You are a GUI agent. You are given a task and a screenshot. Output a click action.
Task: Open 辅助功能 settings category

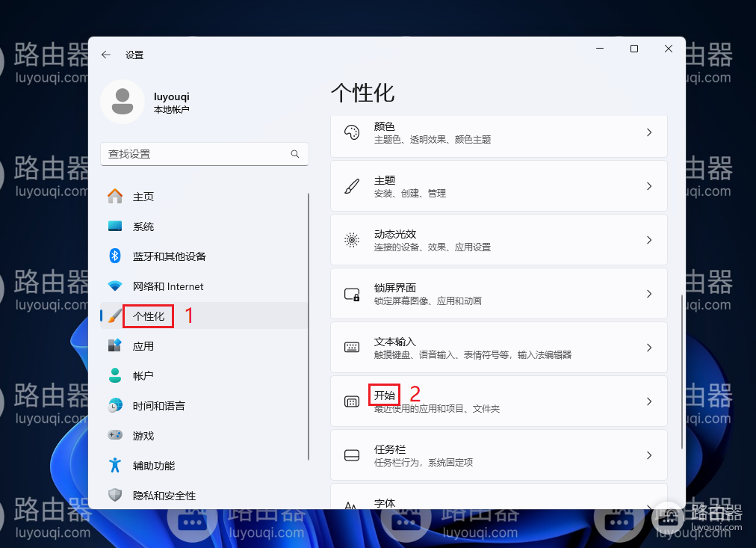pyautogui.click(x=204, y=466)
